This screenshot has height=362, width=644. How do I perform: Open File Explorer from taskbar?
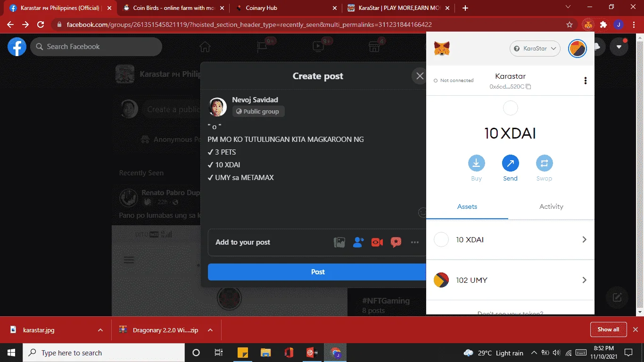click(x=266, y=353)
